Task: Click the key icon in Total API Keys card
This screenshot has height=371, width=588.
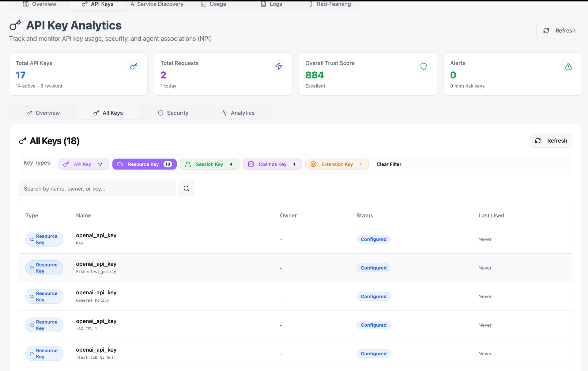Action: click(134, 66)
